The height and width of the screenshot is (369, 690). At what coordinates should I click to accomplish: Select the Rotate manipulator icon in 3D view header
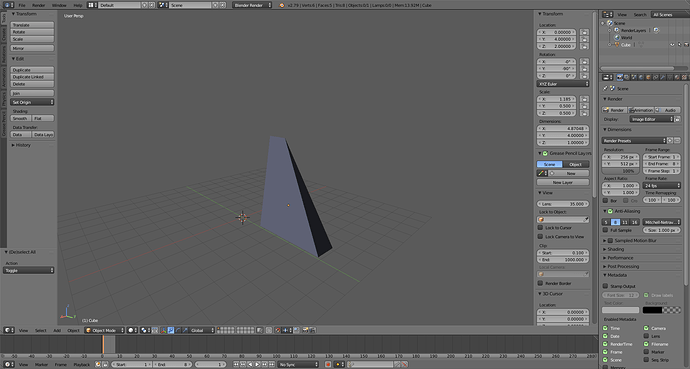tap(178, 330)
